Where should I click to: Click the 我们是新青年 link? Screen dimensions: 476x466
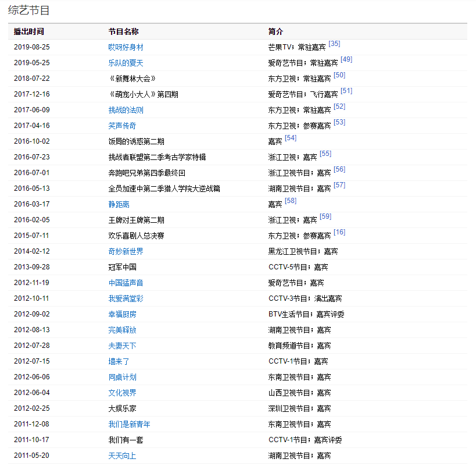[129, 424]
